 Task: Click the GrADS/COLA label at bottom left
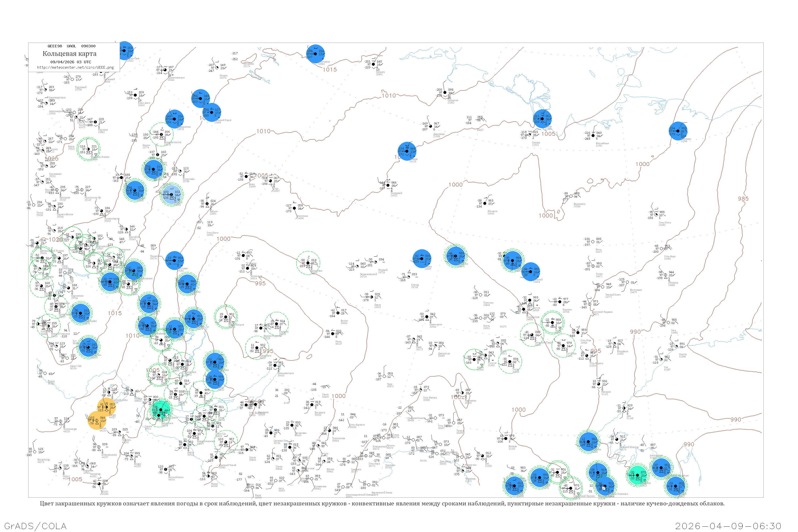click(35, 526)
